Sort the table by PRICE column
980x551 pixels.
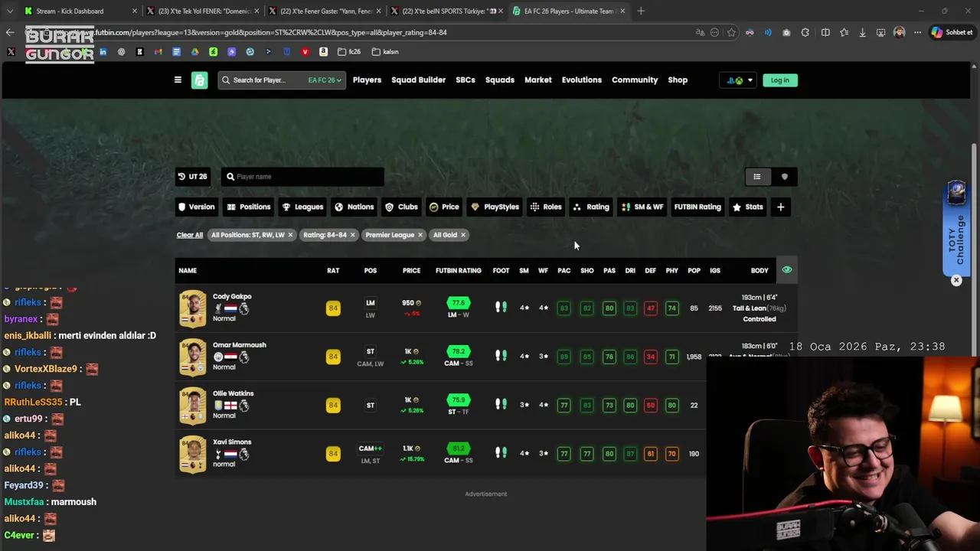(x=411, y=270)
